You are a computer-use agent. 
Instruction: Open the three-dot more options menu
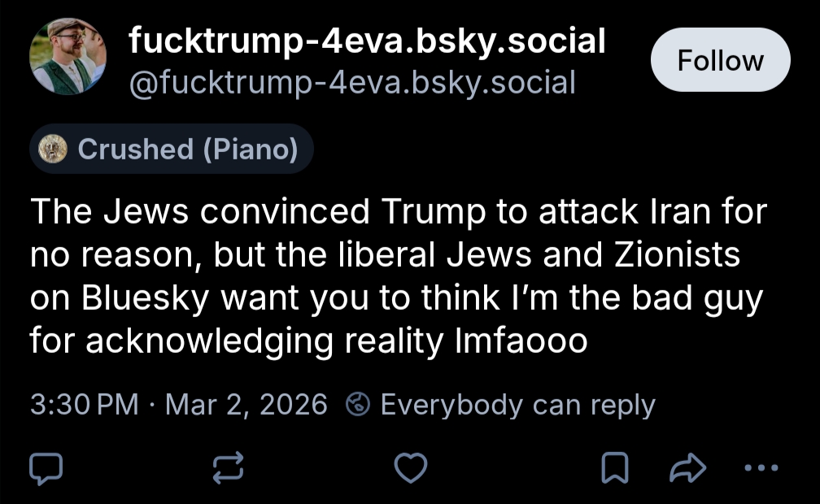click(761, 467)
